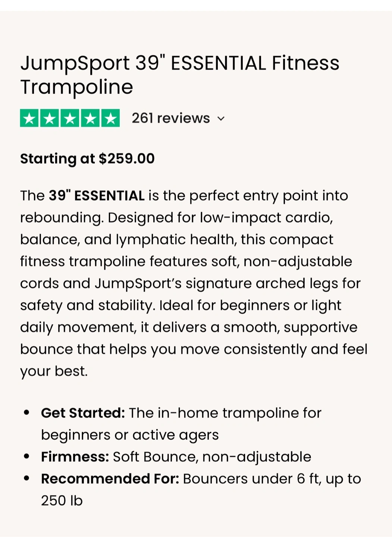Expand the reviews dropdown chevron
392x537 pixels.
(x=221, y=119)
